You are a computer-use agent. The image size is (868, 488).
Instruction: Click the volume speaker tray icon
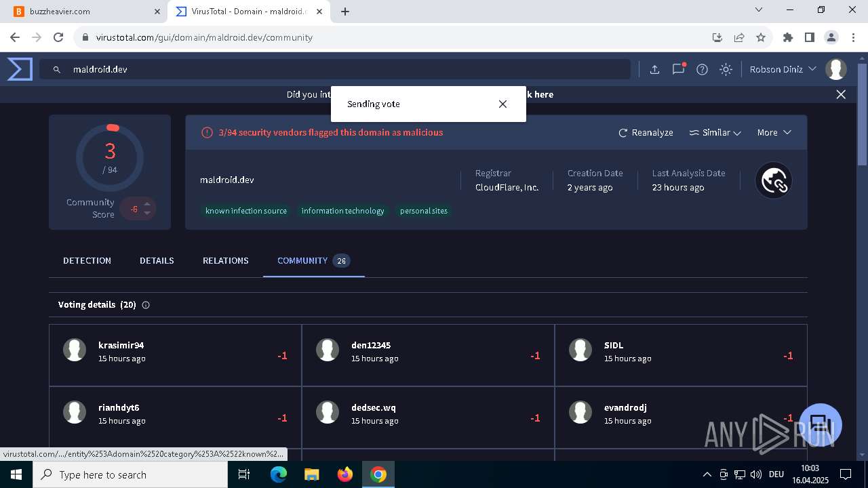756,474
